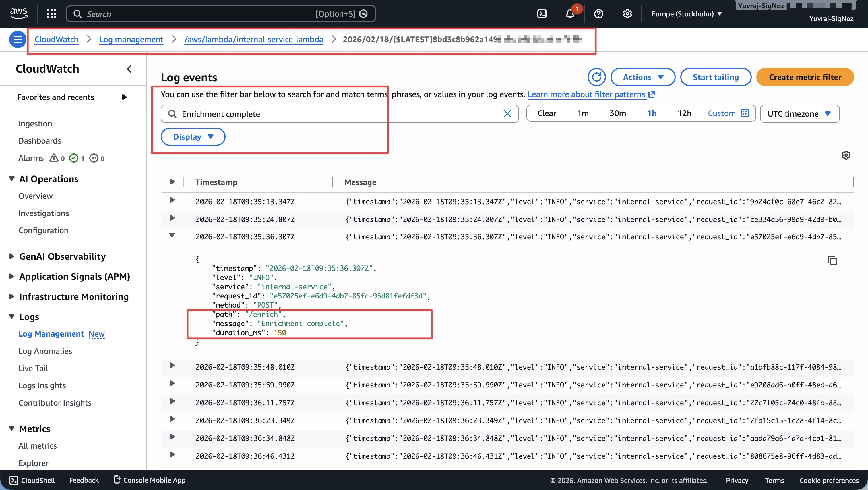Refresh the log events list

pyautogui.click(x=596, y=77)
